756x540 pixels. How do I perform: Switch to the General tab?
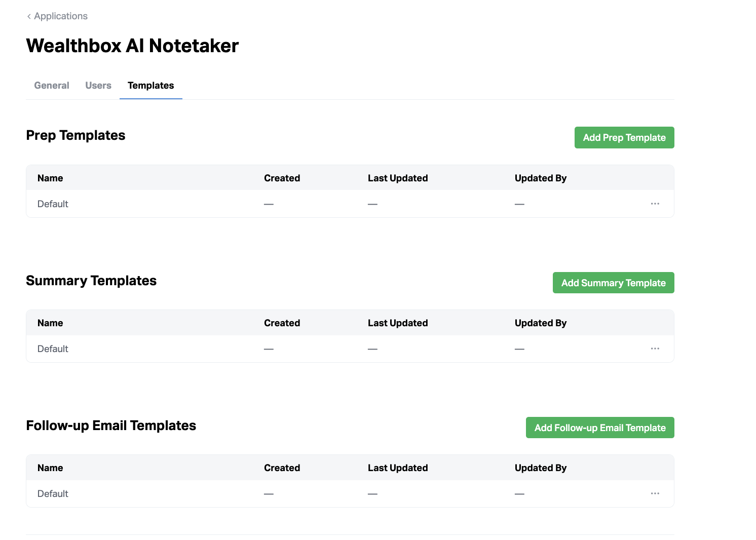pyautogui.click(x=51, y=85)
